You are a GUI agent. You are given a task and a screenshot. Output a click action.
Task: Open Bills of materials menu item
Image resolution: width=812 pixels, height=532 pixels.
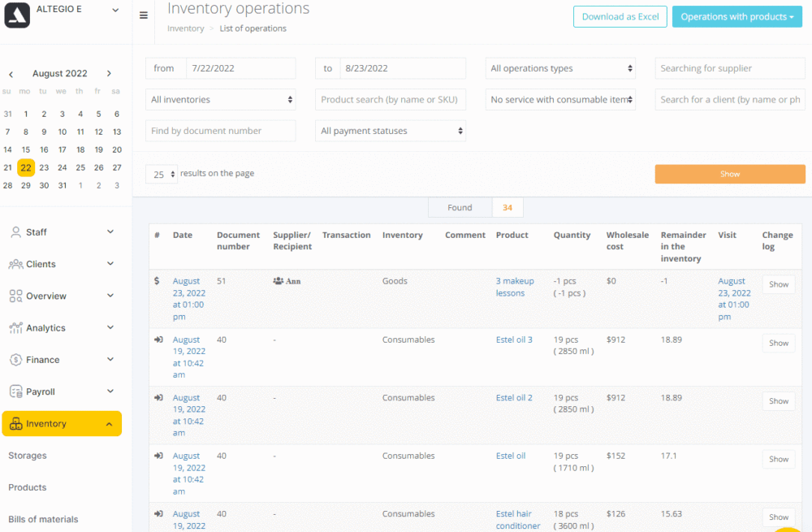click(x=43, y=519)
